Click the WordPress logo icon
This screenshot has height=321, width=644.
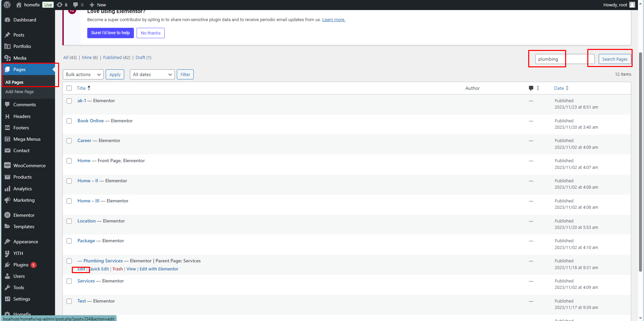pyautogui.click(x=7, y=5)
